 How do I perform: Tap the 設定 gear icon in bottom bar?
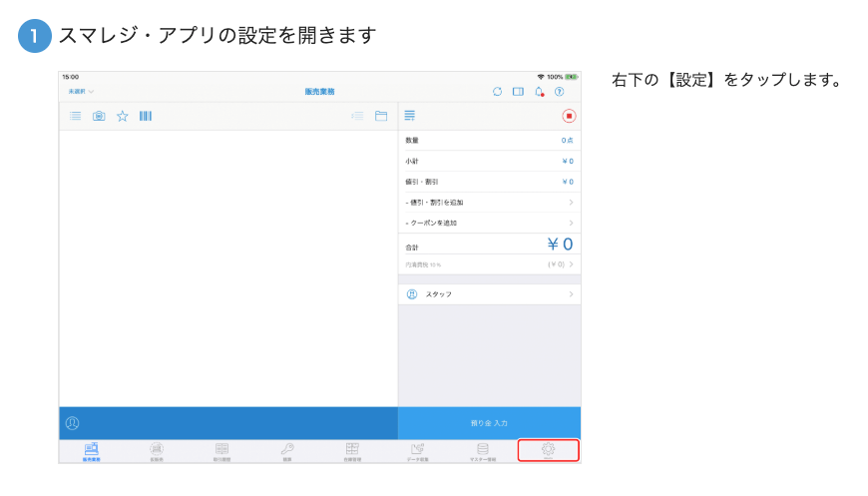pos(548,450)
